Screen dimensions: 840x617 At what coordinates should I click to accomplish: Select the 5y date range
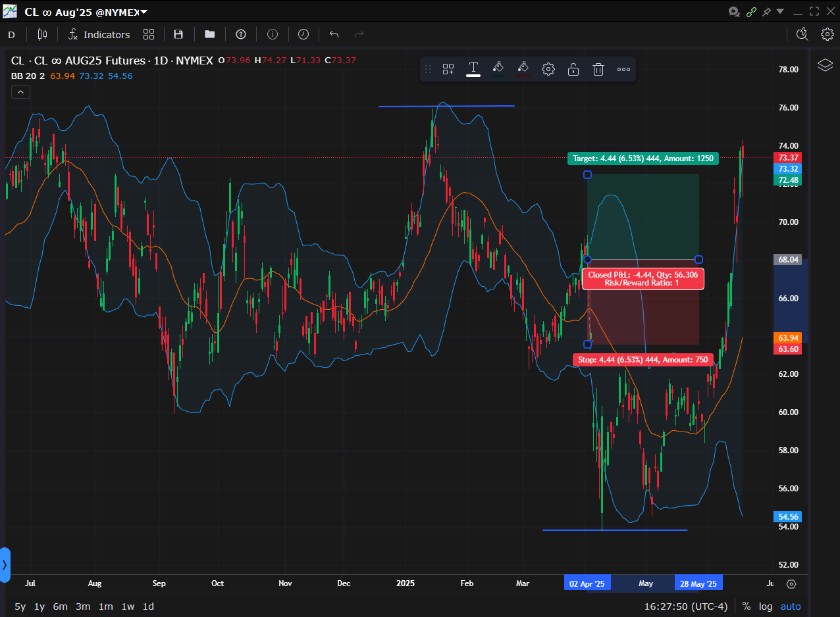[x=20, y=606]
